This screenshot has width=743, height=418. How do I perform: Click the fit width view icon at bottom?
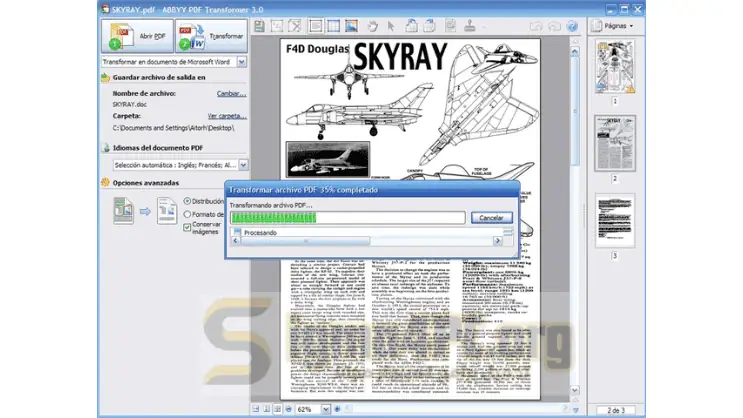[x=256, y=409]
